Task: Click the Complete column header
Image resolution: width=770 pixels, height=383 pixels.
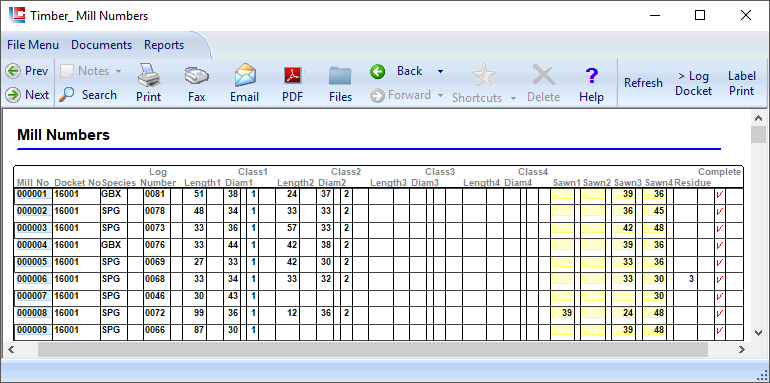Action: pyautogui.click(x=719, y=172)
